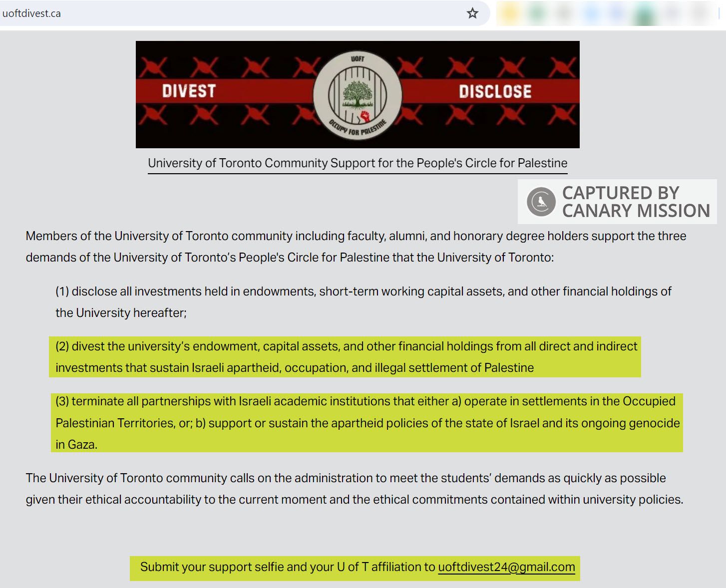The height and width of the screenshot is (588, 726).
Task: Click the DISCLOSE label in the banner
Action: pos(495,91)
